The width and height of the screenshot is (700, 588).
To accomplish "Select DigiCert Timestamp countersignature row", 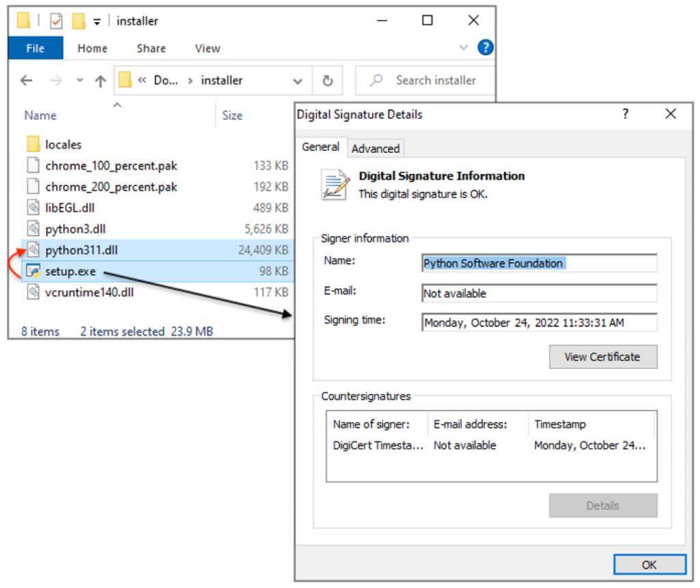I will [x=491, y=446].
